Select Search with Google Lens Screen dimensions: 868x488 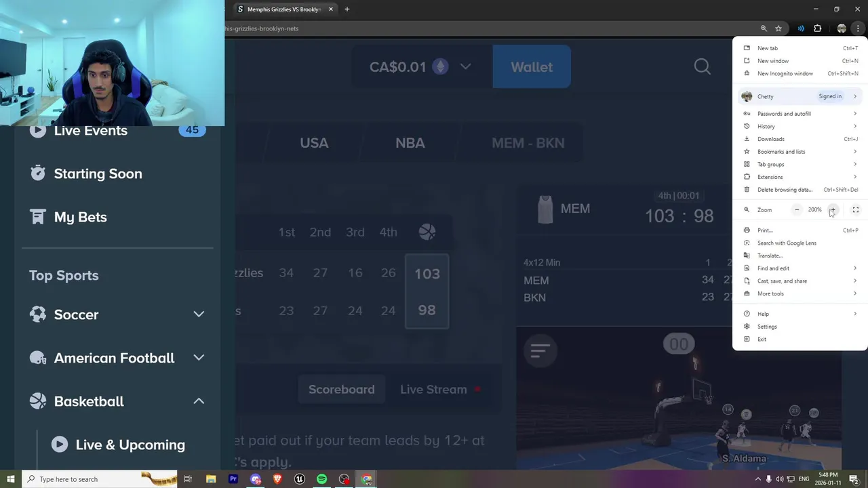(800, 243)
